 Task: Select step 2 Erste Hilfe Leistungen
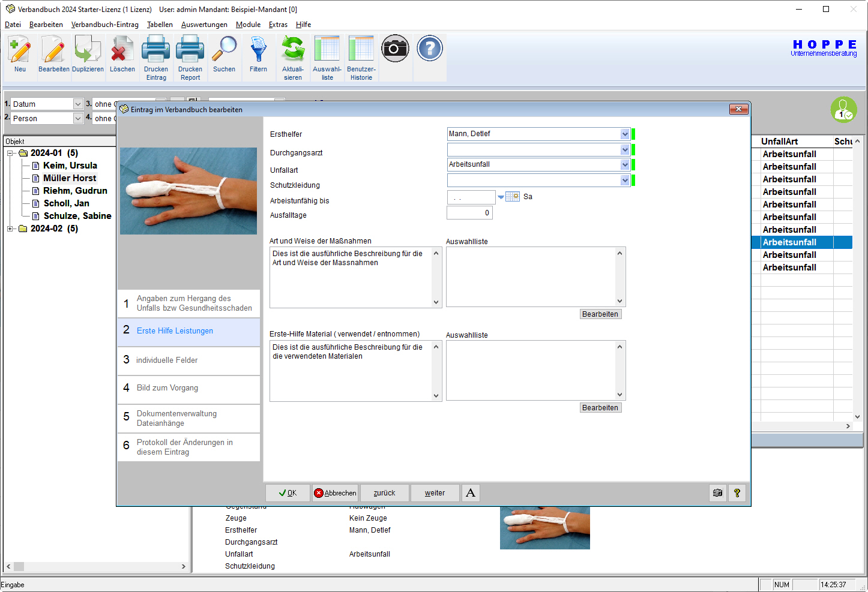(188, 332)
